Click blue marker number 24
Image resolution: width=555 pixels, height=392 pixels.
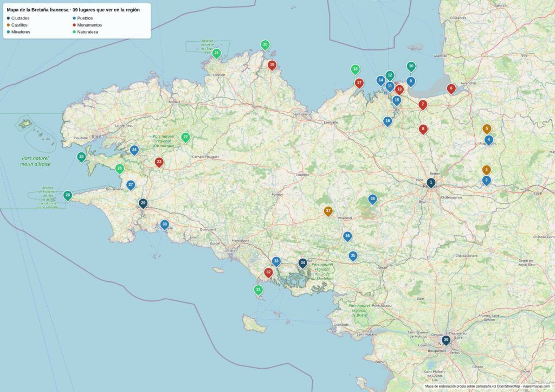coord(134,151)
